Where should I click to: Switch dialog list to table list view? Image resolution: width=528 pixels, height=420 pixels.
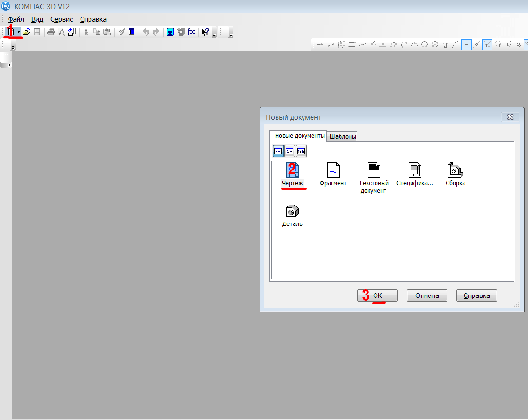tap(301, 151)
